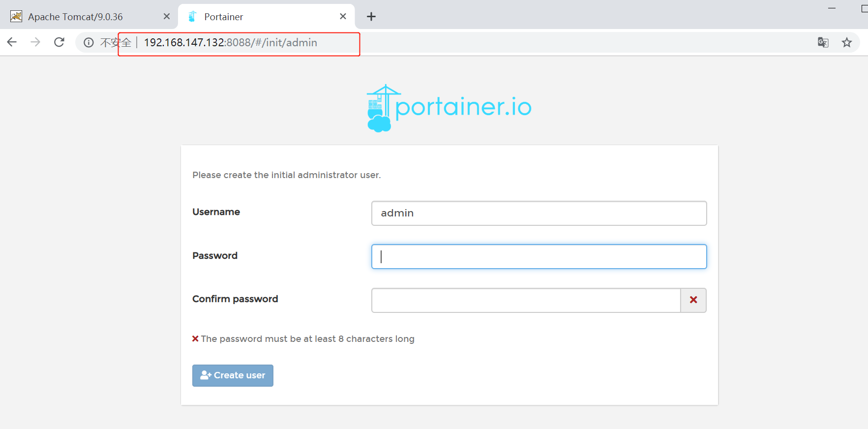Click the translate page icon
This screenshot has width=868, height=429.
(823, 42)
